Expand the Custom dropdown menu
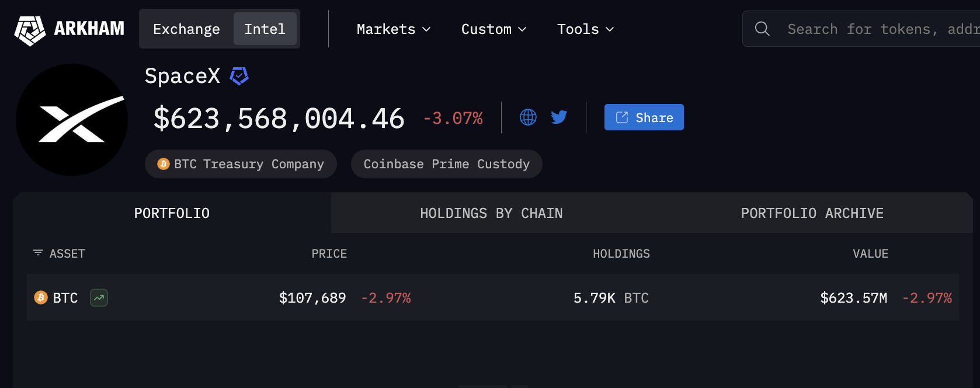Viewport: 980px width, 388px height. [494, 29]
